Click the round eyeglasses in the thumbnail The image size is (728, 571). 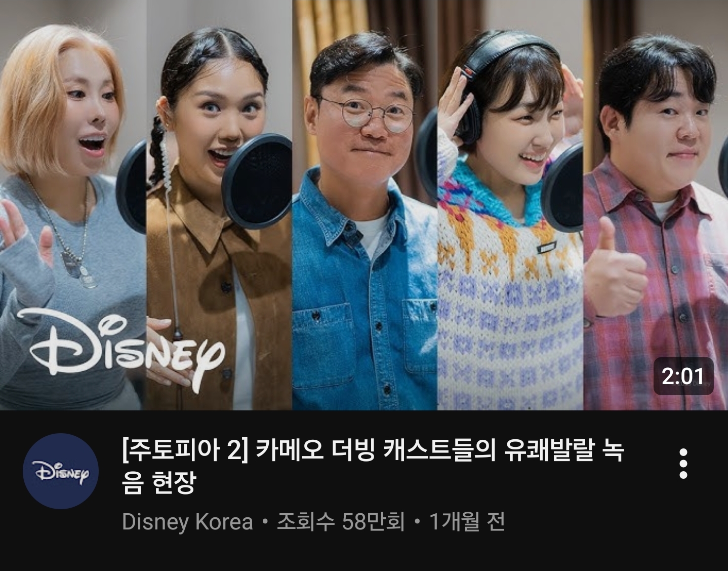click(x=366, y=115)
